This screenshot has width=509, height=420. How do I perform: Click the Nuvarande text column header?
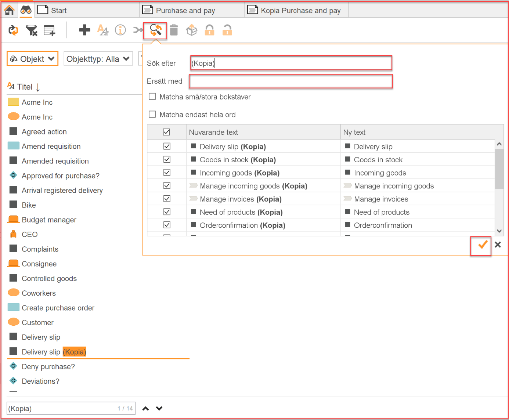pyautogui.click(x=263, y=132)
